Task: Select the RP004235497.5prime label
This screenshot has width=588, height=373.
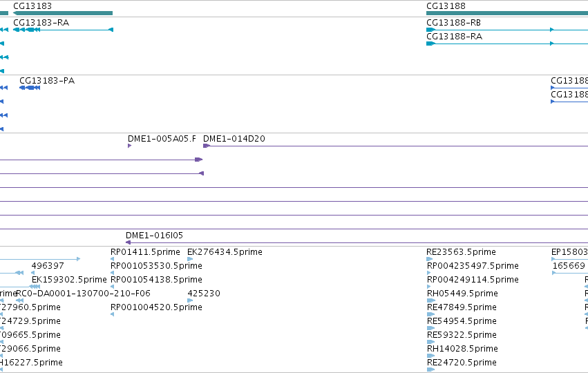Action: [x=473, y=266]
